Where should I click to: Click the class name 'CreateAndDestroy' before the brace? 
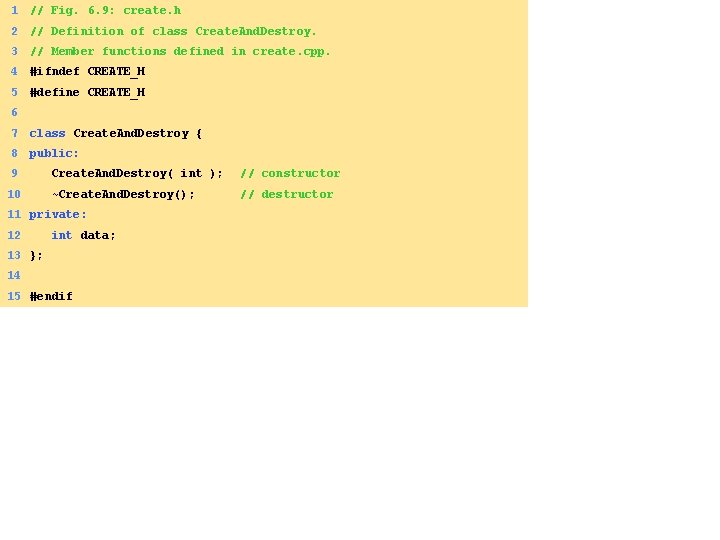click(x=131, y=133)
